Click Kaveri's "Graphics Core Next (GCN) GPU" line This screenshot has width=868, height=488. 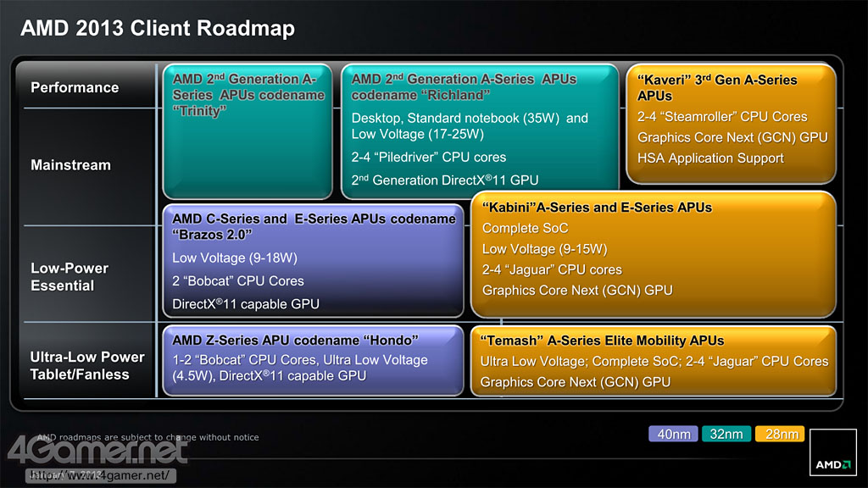732,137
